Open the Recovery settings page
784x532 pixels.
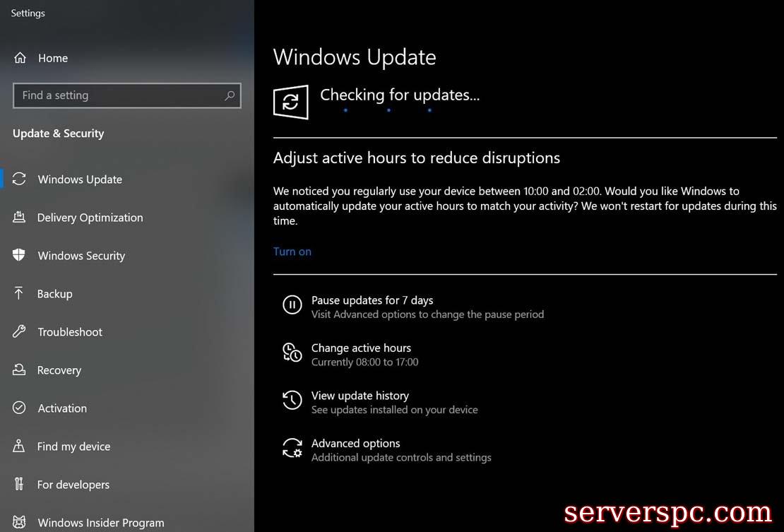click(59, 370)
